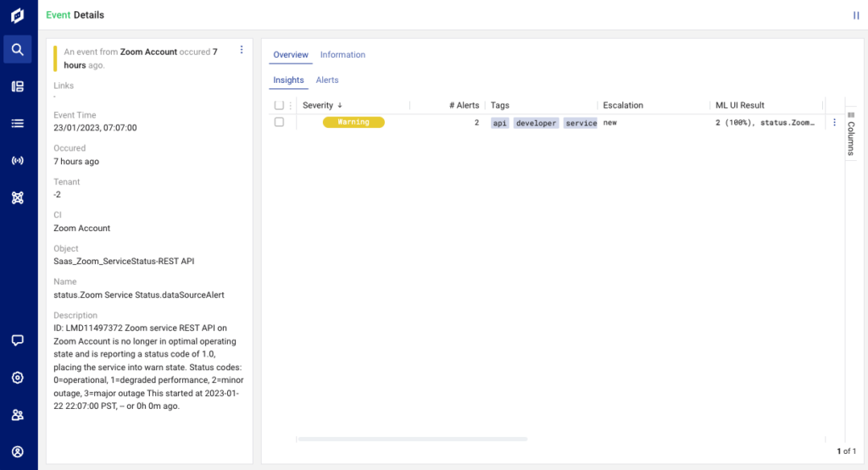Click the header drag-handle dots beside checkbox

pos(290,105)
